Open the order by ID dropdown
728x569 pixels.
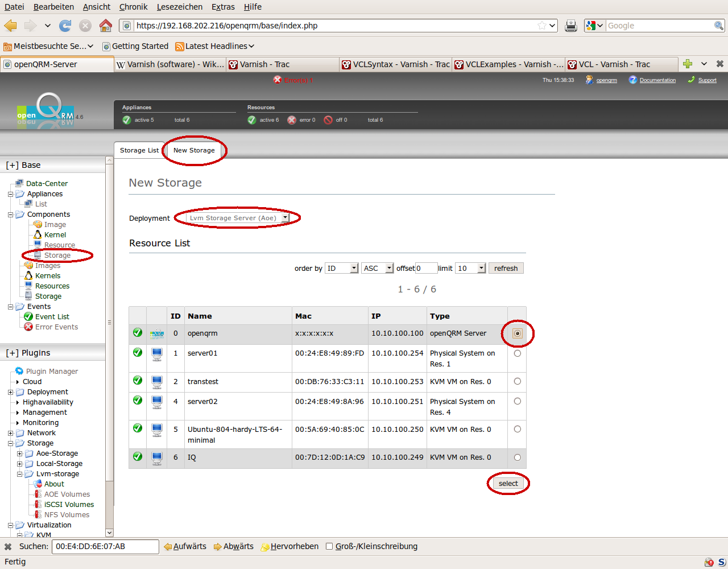[341, 268]
